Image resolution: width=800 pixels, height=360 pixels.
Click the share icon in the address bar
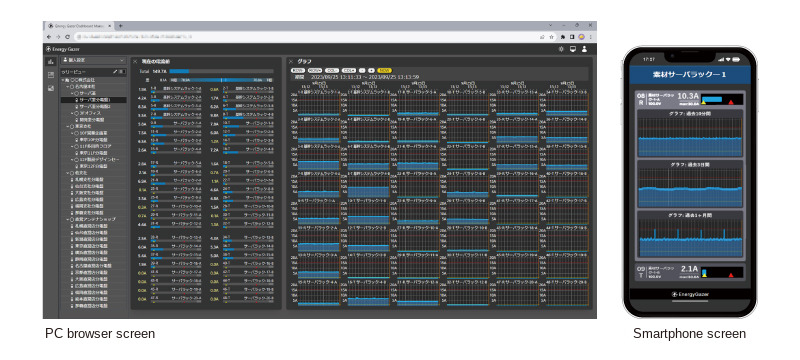542,37
